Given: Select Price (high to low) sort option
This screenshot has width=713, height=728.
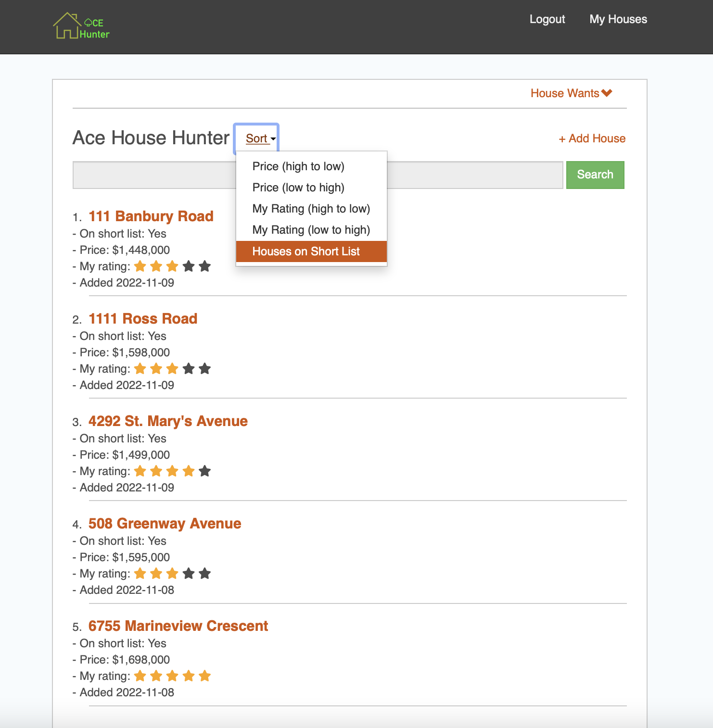Looking at the screenshot, I should pyautogui.click(x=298, y=166).
